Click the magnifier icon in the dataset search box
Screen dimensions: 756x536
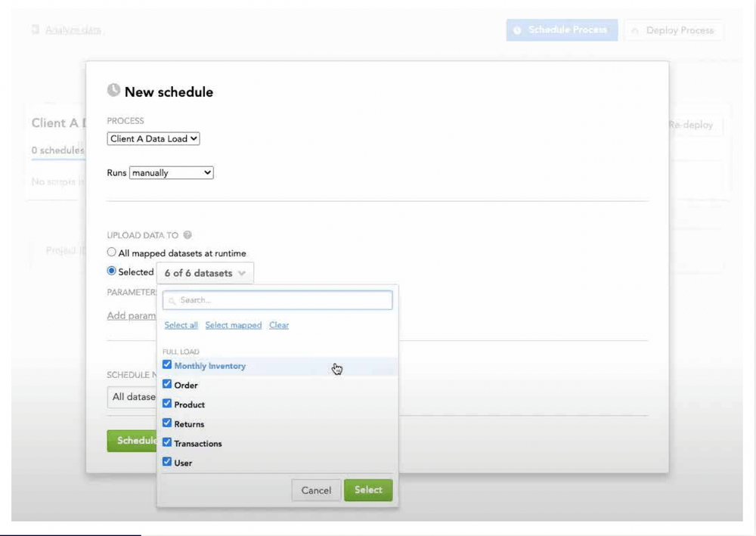(172, 299)
